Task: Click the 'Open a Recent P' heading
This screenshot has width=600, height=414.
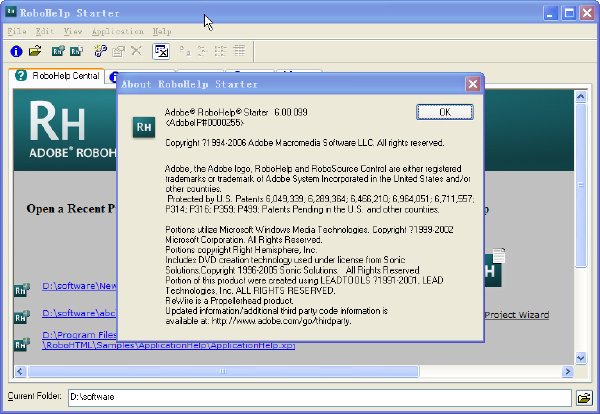Action: coord(71,209)
